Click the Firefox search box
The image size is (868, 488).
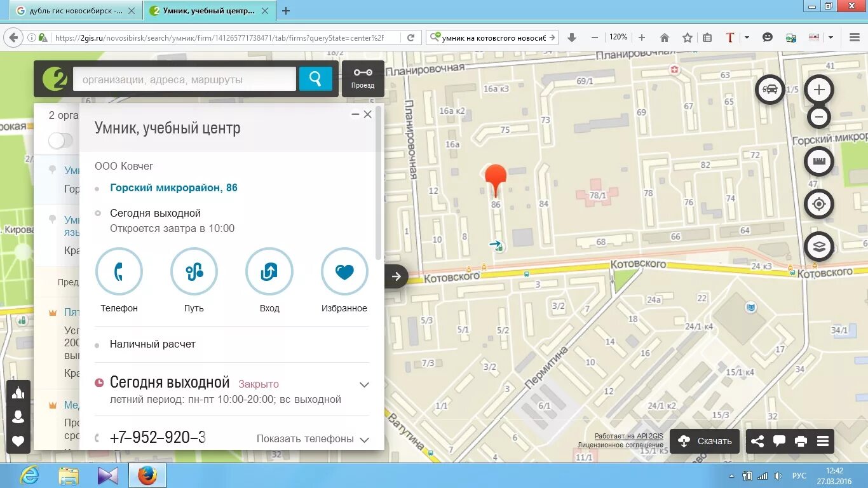(x=493, y=37)
